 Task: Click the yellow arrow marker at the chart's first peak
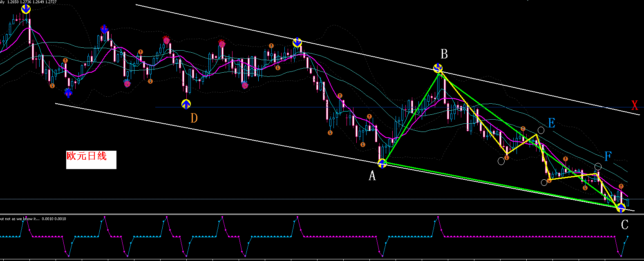26,9
